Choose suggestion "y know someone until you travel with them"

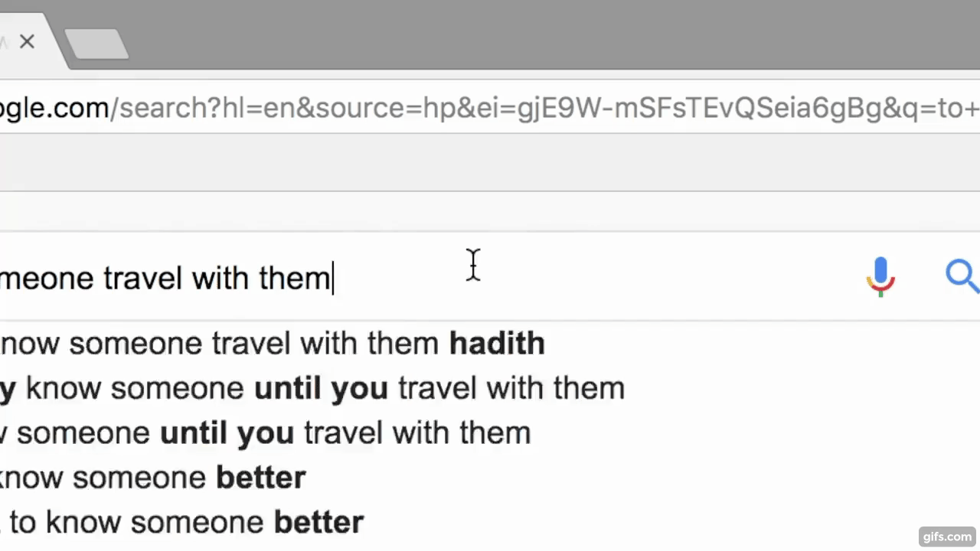[x=312, y=388]
